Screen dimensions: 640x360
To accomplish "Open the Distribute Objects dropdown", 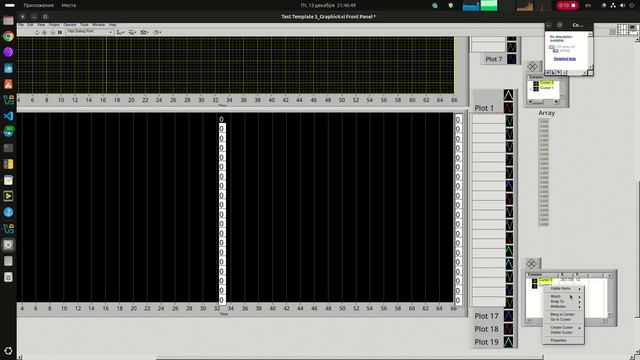I will click(132, 32).
